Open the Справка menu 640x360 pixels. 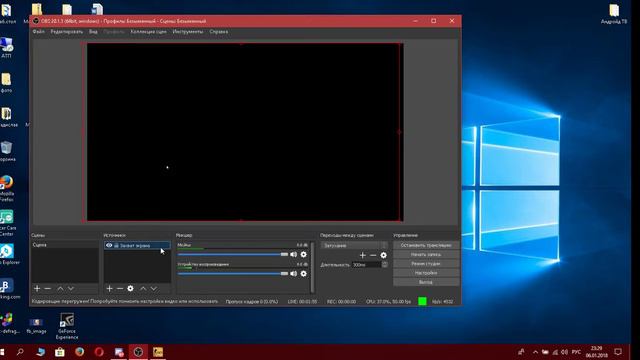click(219, 31)
